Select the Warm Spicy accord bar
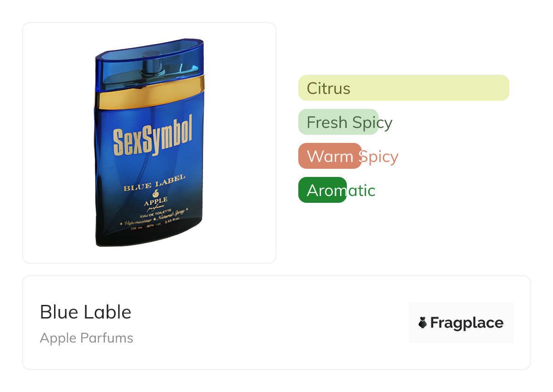553x392 pixels. coord(330,156)
